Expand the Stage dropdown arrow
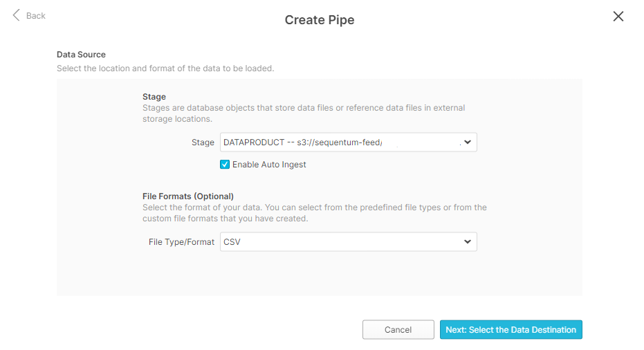The height and width of the screenshot is (350, 644). (467, 142)
